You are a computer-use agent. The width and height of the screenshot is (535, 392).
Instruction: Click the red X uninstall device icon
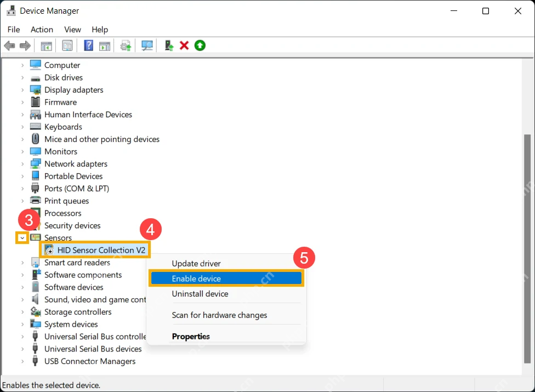point(184,46)
